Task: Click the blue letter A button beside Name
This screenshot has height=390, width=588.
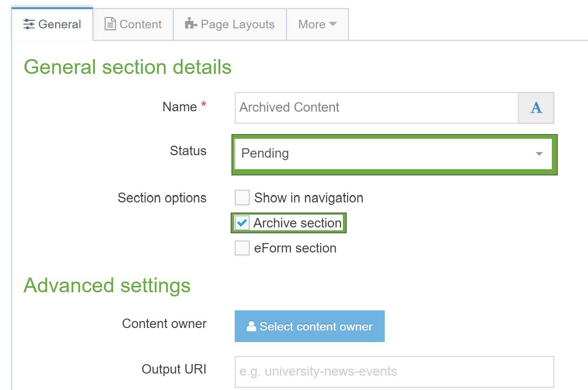Action: [x=536, y=108]
